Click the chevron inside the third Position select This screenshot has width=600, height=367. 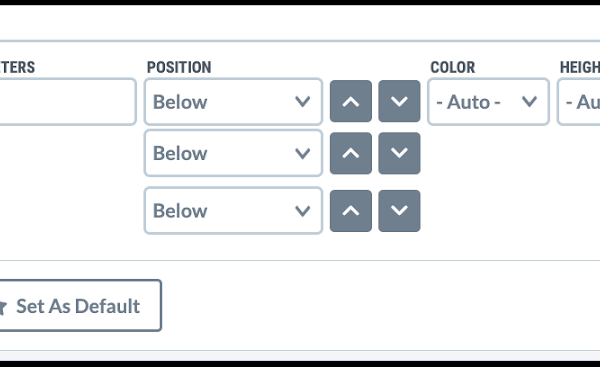tap(302, 211)
